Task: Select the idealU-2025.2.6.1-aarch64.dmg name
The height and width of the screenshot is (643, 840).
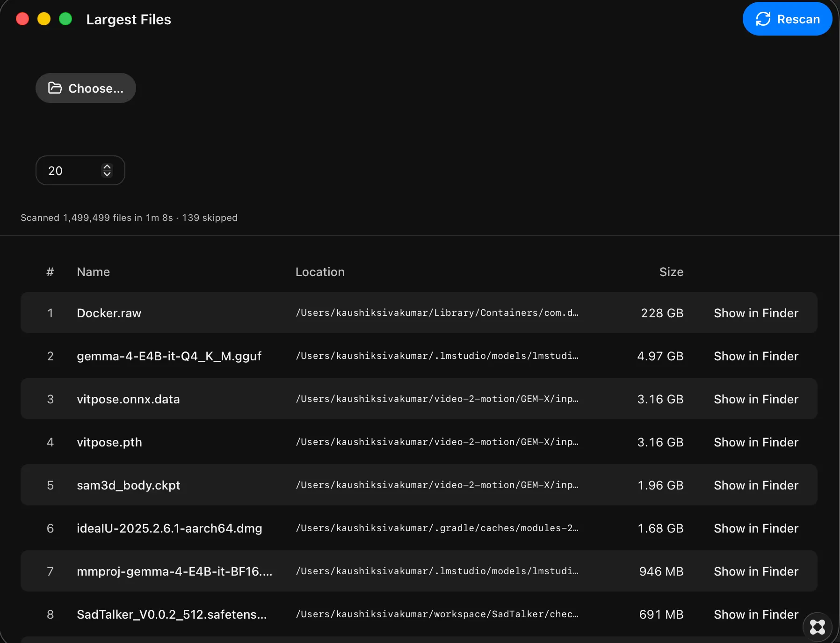Action: coord(169,528)
